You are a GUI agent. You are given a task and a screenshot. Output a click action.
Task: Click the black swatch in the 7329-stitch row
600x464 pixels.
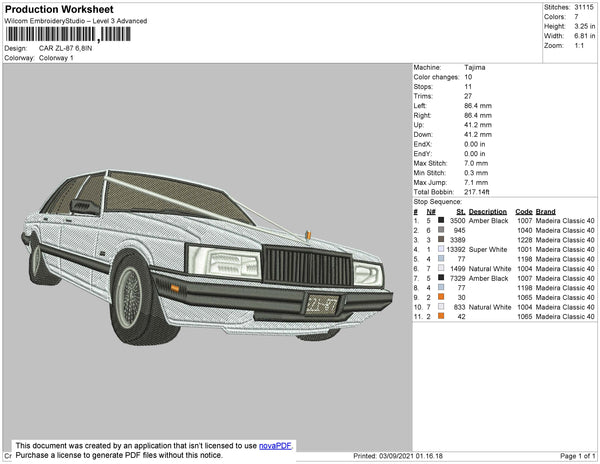coord(441,278)
